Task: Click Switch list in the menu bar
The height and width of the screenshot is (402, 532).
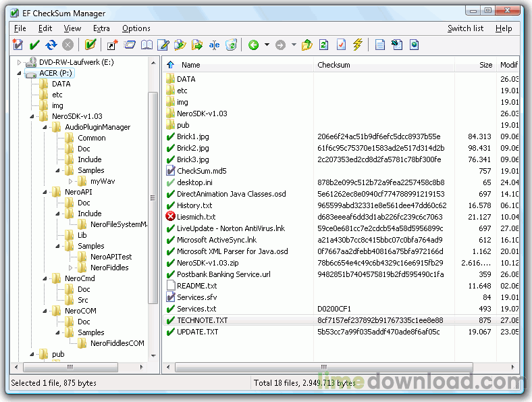Action: 465,28
